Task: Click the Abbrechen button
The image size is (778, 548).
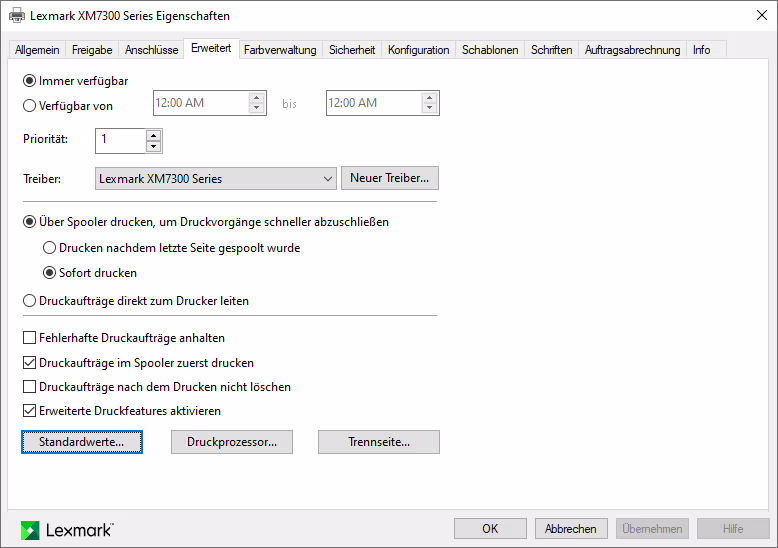Action: (571, 529)
